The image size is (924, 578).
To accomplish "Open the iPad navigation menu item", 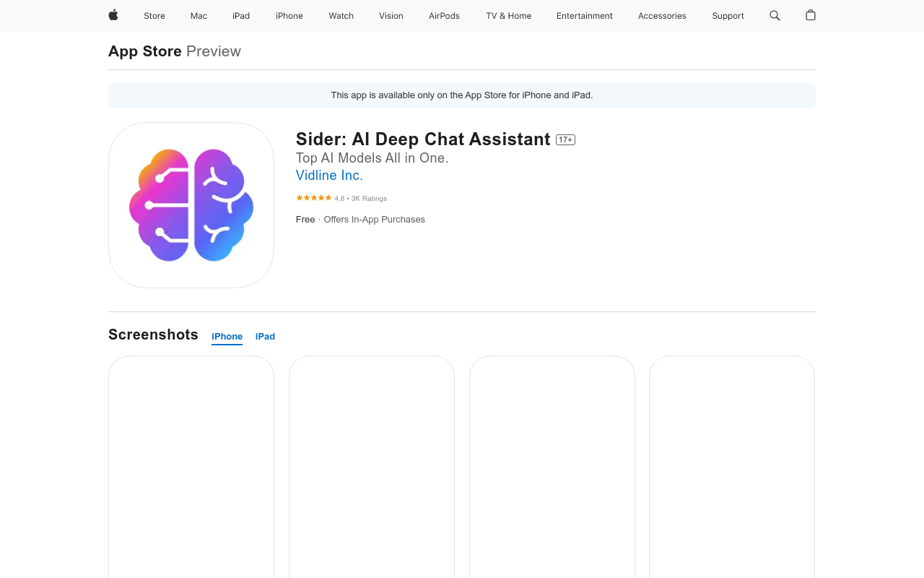I will 241,16.
